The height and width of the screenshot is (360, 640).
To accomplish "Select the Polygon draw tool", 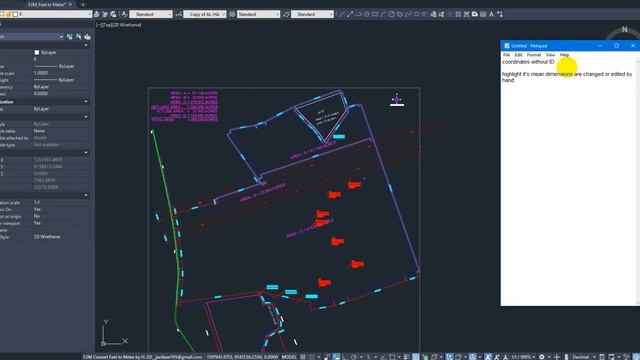I will pyautogui.click(x=367, y=14).
